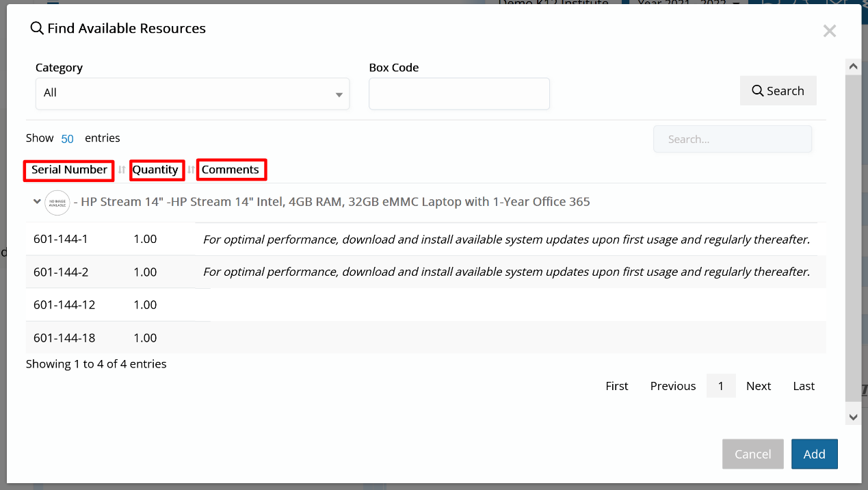The width and height of the screenshot is (868, 490).
Task: Go to Previous page of results
Action: 673,386
